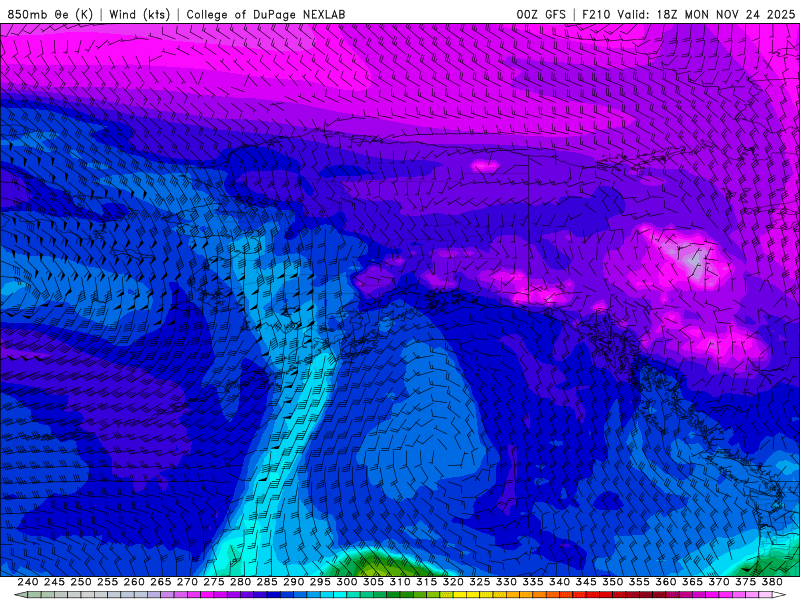This screenshot has width=800, height=600.
Task: Click the 330 value label
Action: pos(506,582)
